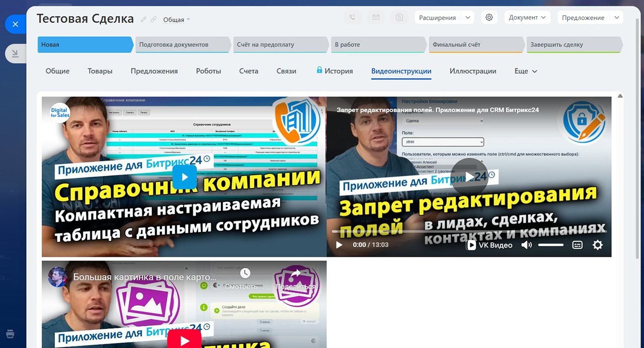The image size is (644, 348).
Task: Open the Предложения tab
Action: click(154, 71)
